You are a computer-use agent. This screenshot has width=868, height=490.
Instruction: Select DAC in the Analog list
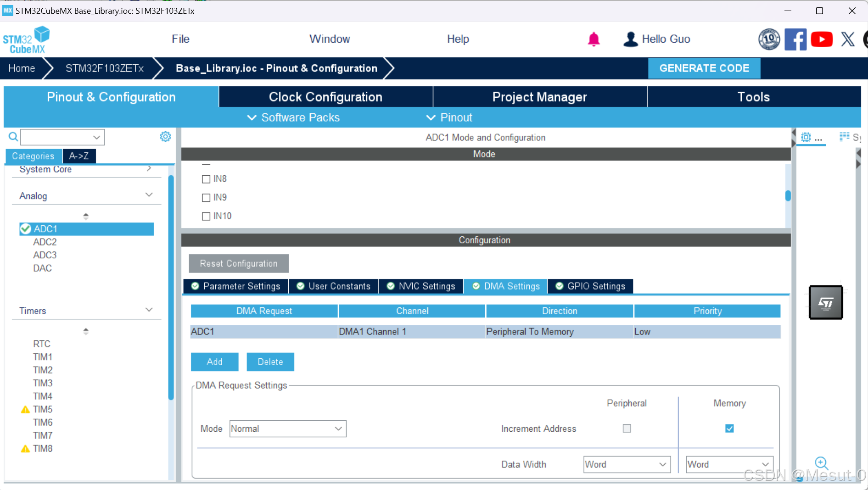pyautogui.click(x=42, y=268)
